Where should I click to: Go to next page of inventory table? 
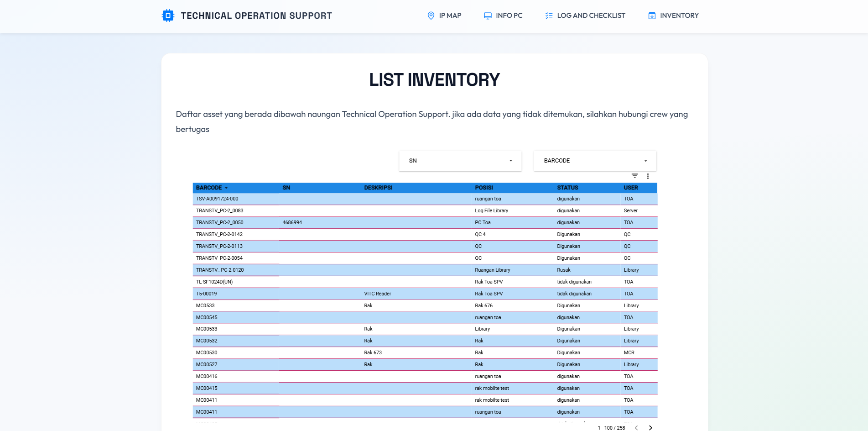(650, 428)
